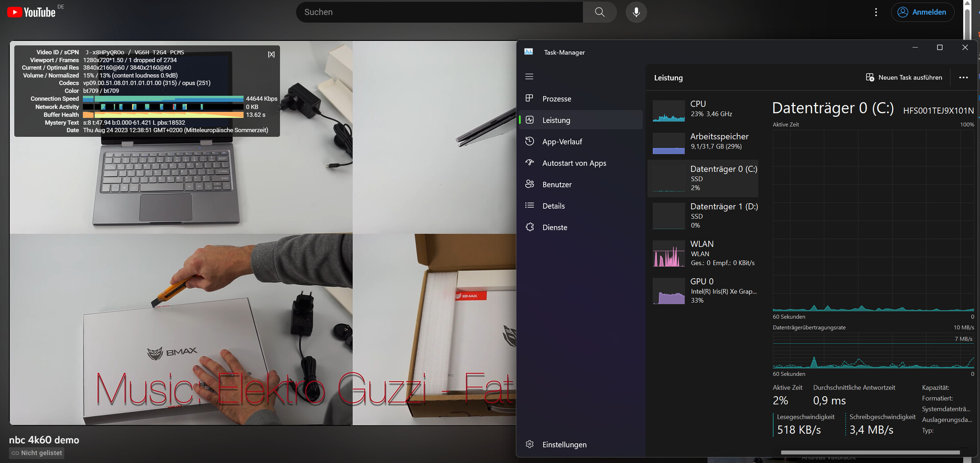Viewport: 980px width, 463px height.
Task: Click the Benutzer people icon
Action: click(x=529, y=184)
